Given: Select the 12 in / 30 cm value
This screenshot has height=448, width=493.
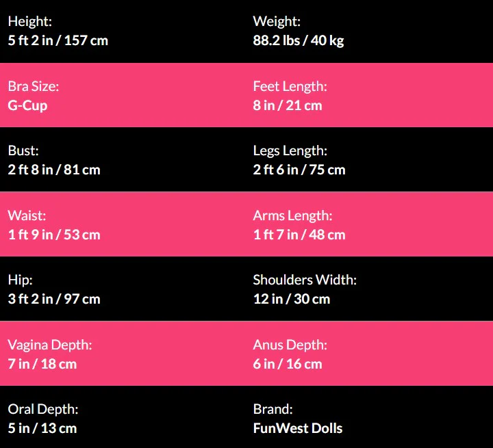Looking at the screenshot, I should point(292,299).
